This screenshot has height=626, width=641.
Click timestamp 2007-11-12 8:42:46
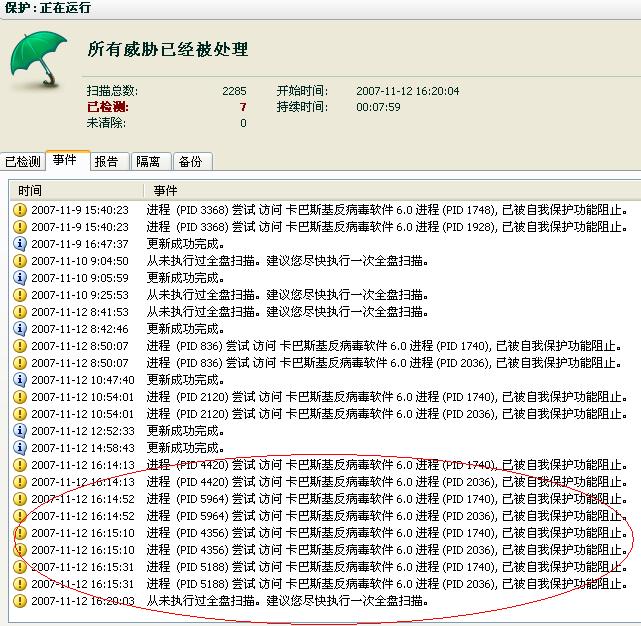(x=80, y=329)
